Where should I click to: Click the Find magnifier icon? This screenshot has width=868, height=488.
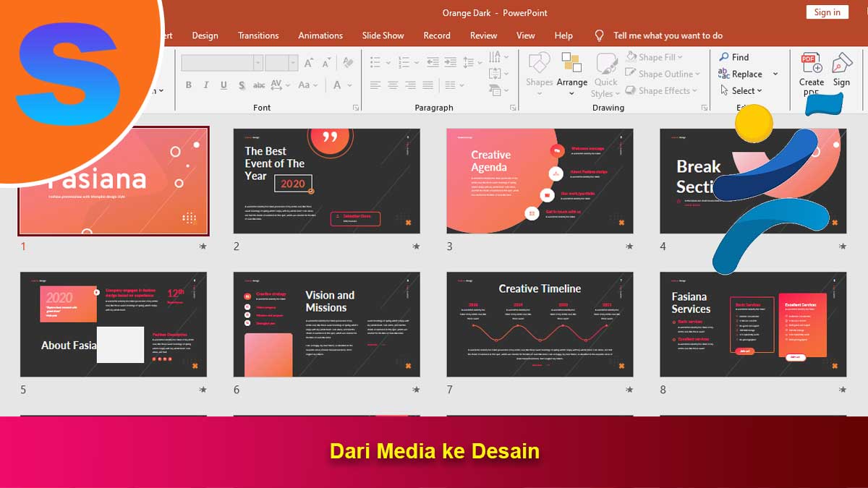(724, 57)
